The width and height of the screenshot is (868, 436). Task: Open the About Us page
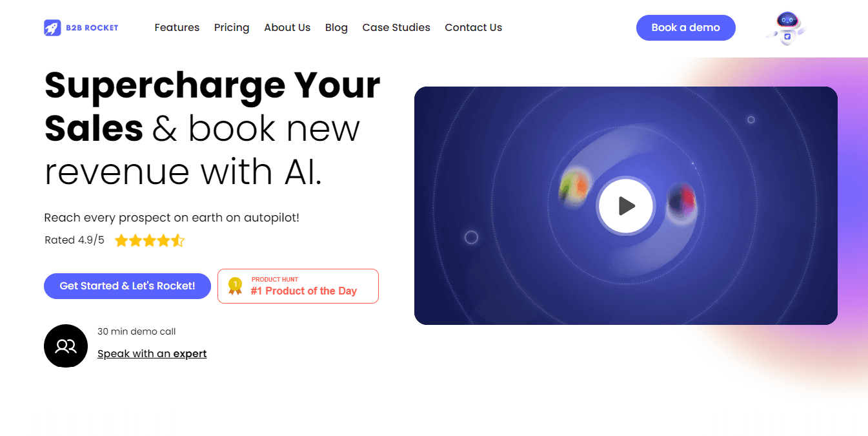(x=287, y=28)
